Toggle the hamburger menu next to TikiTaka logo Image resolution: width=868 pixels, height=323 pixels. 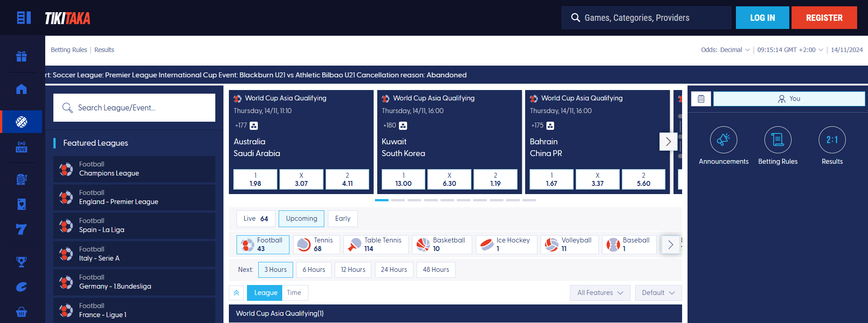coord(24,18)
